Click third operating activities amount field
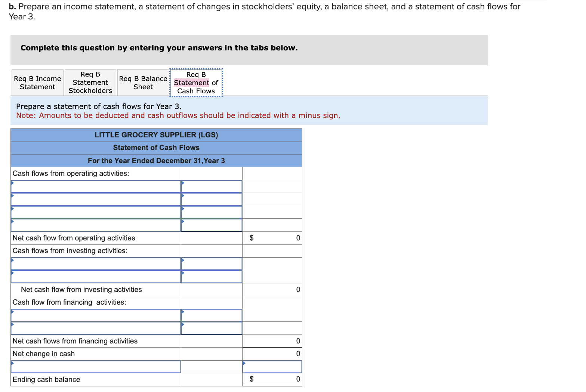 click(x=212, y=212)
